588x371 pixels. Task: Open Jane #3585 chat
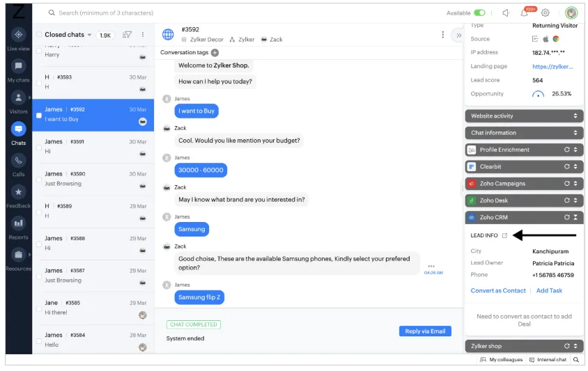pyautogui.click(x=93, y=308)
